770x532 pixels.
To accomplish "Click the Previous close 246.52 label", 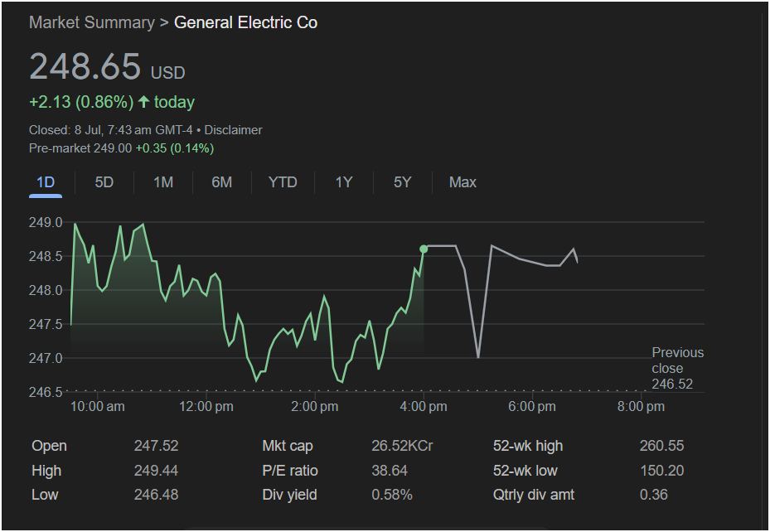I will tap(677, 368).
